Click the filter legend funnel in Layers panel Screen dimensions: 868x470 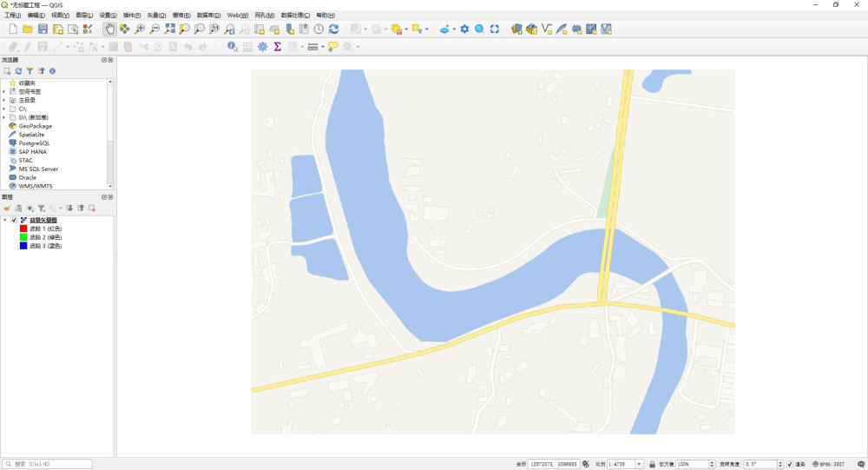pyautogui.click(x=42, y=209)
